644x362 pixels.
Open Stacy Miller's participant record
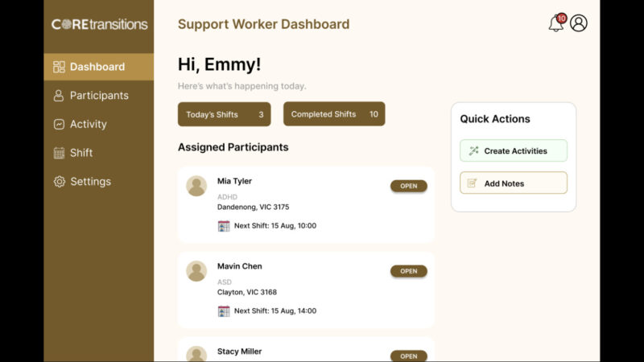coord(409,356)
